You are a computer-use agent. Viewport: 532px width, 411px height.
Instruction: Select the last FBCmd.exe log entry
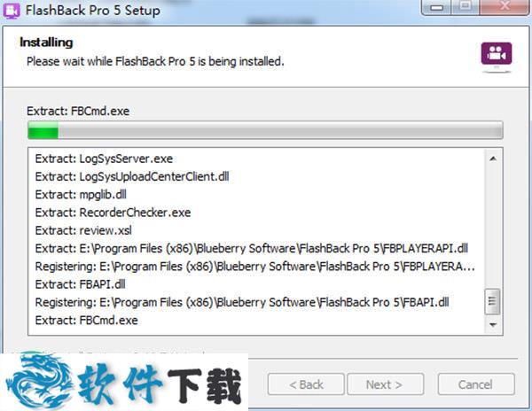click(x=87, y=320)
